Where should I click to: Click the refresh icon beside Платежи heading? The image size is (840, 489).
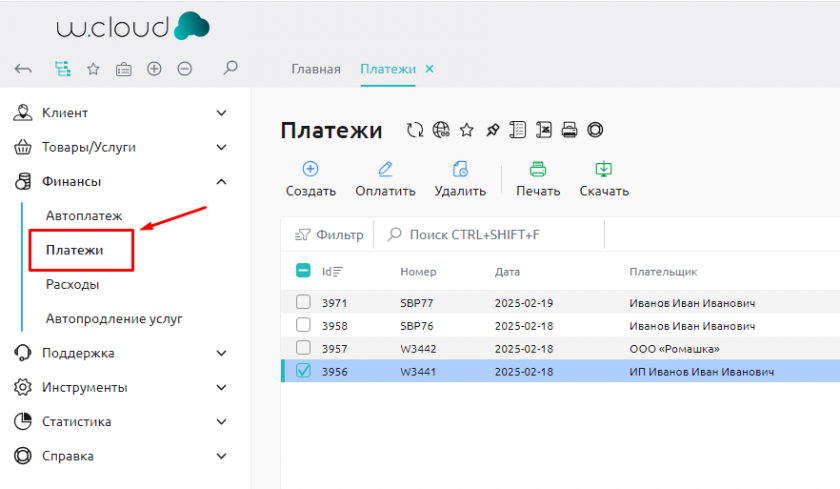[x=415, y=130]
